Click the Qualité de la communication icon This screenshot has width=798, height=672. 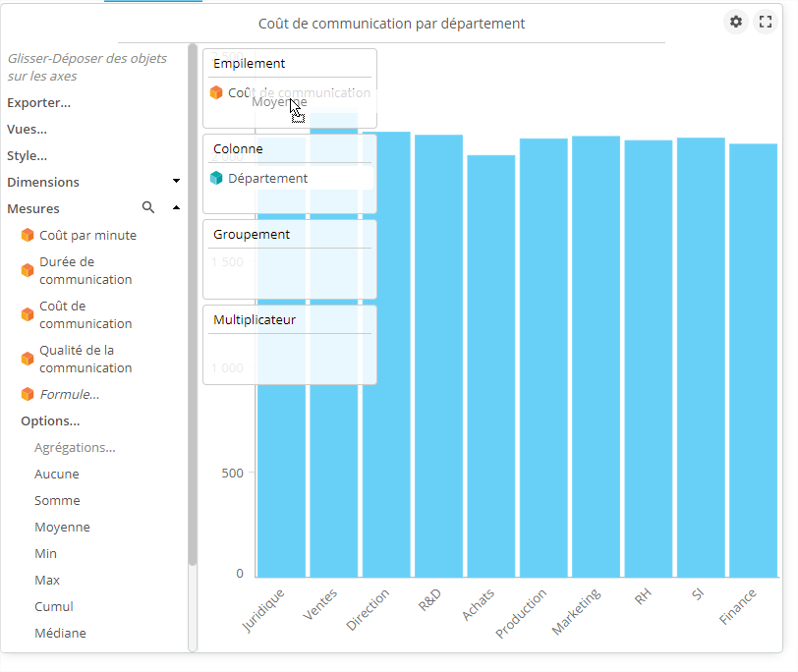28,359
